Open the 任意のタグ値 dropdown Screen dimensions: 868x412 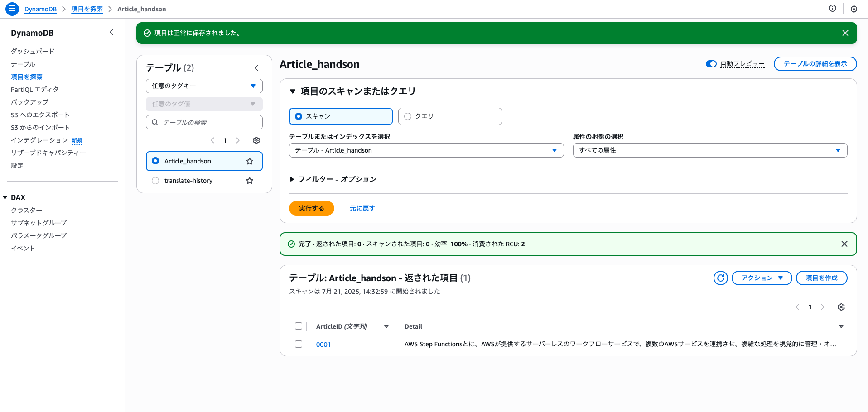[204, 104]
